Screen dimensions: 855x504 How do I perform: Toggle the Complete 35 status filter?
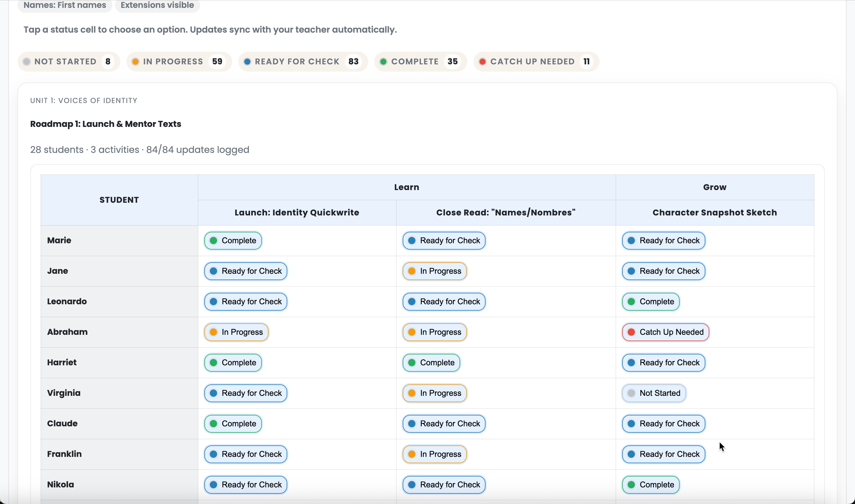tap(420, 61)
